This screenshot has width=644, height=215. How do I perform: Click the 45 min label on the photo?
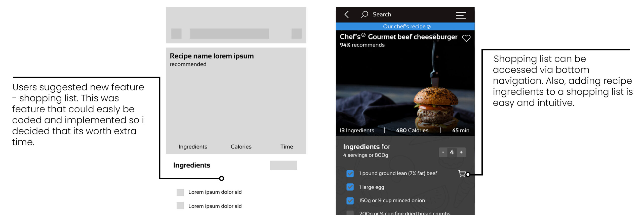[460, 130]
